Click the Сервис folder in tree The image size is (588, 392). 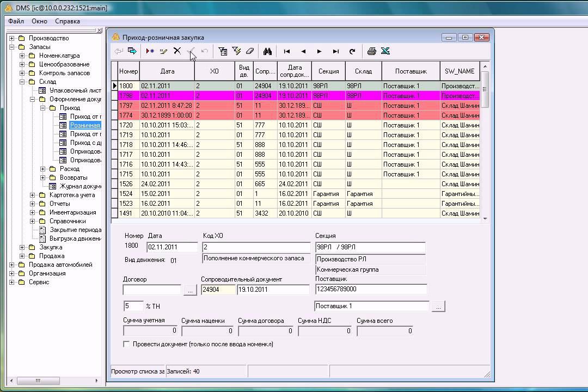pos(39,282)
